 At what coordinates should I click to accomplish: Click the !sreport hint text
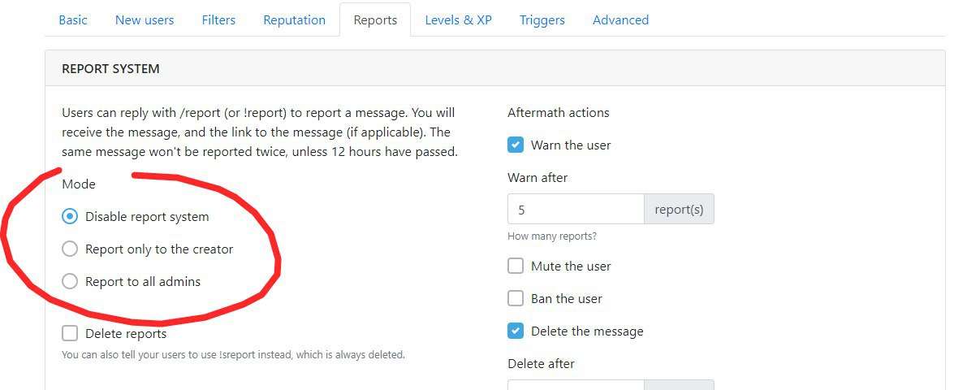(x=233, y=354)
